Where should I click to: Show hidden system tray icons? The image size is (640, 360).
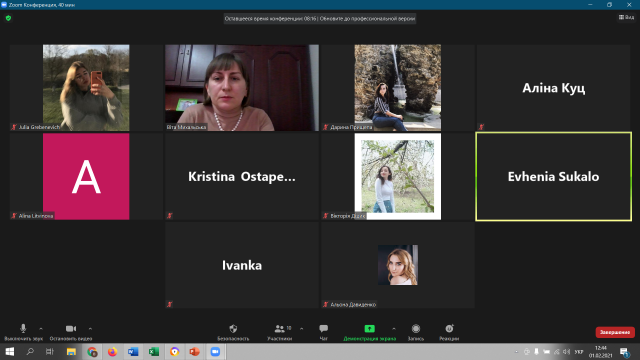(x=516, y=352)
